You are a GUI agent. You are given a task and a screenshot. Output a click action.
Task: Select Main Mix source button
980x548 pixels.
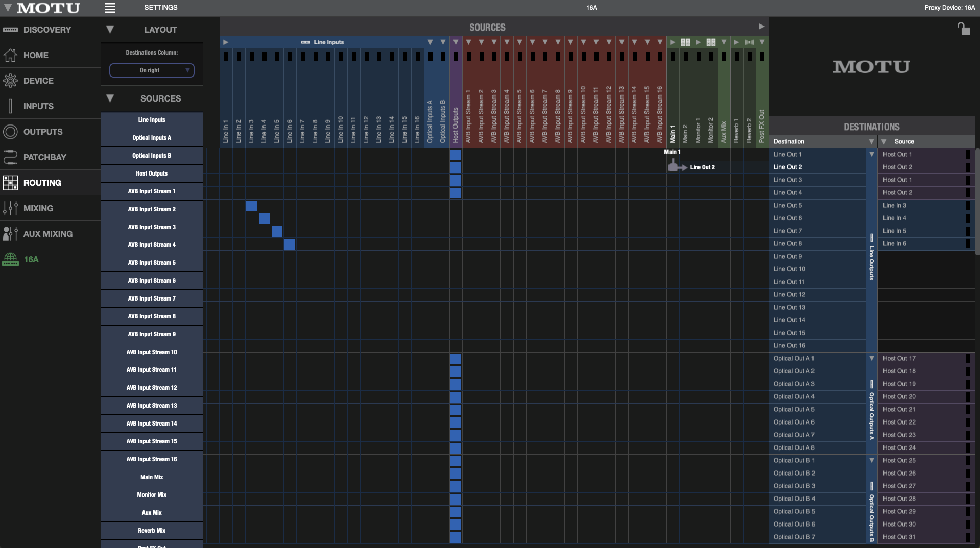coord(152,477)
